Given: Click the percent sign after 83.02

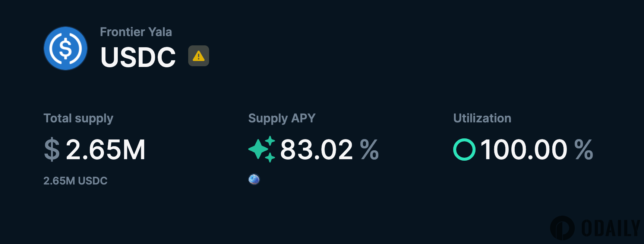Looking at the screenshot, I should tap(369, 150).
